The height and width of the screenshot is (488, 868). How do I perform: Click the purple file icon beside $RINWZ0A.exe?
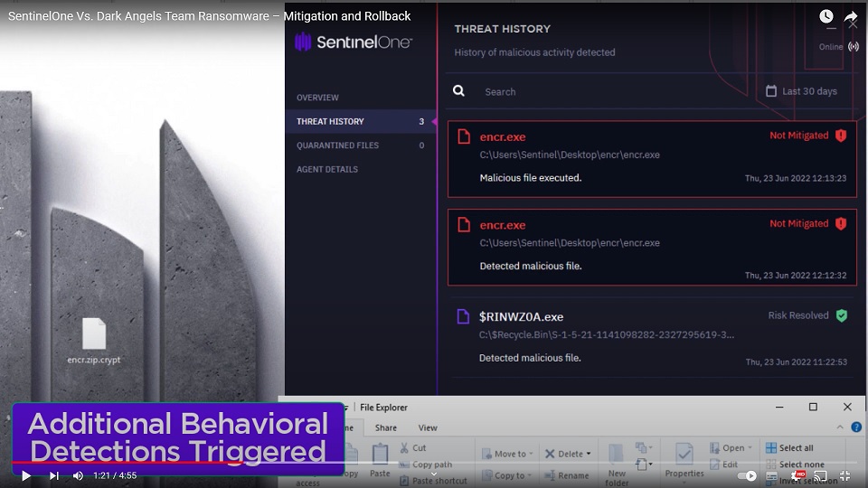pyautogui.click(x=464, y=316)
